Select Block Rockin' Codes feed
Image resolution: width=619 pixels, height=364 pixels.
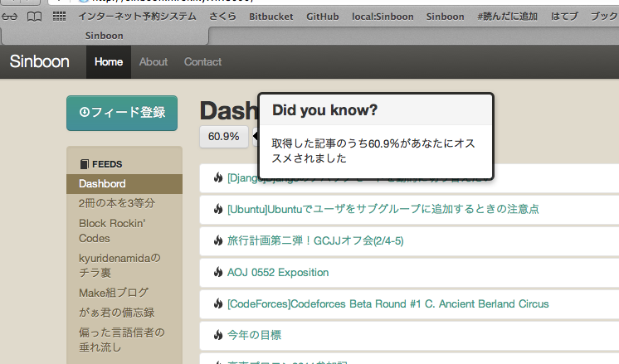[112, 231]
